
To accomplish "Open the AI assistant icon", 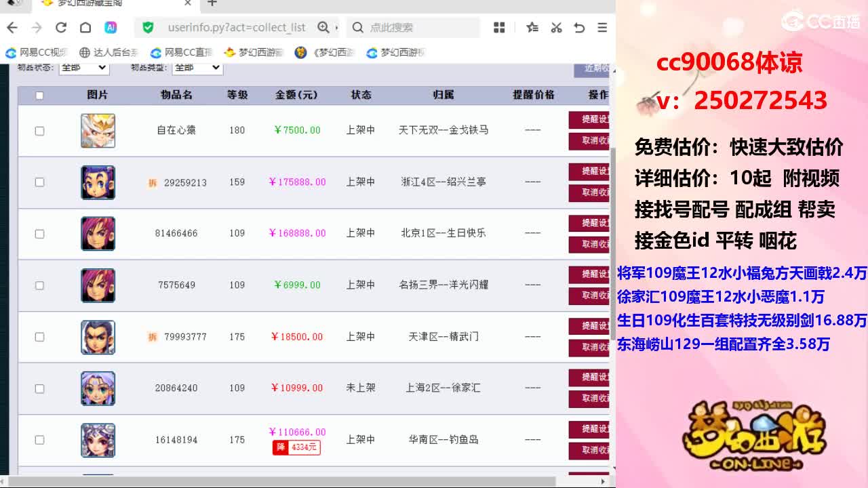I will pyautogui.click(x=111, y=27).
